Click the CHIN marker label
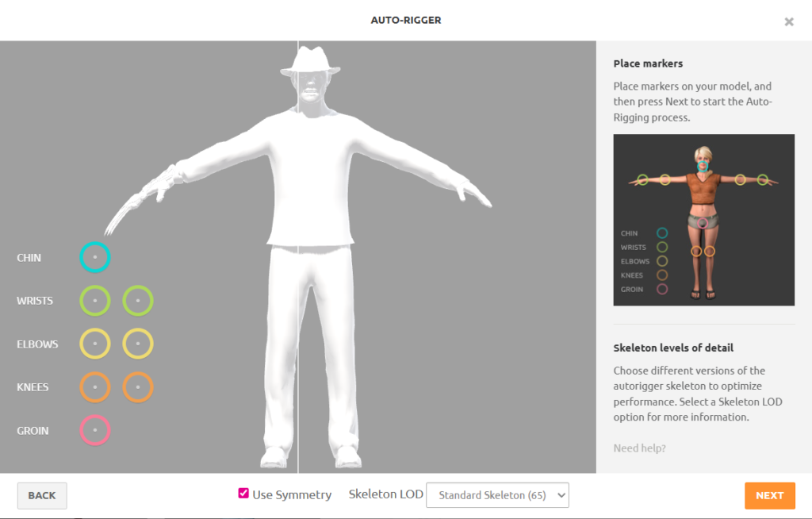The height and width of the screenshot is (519, 812). coord(29,258)
